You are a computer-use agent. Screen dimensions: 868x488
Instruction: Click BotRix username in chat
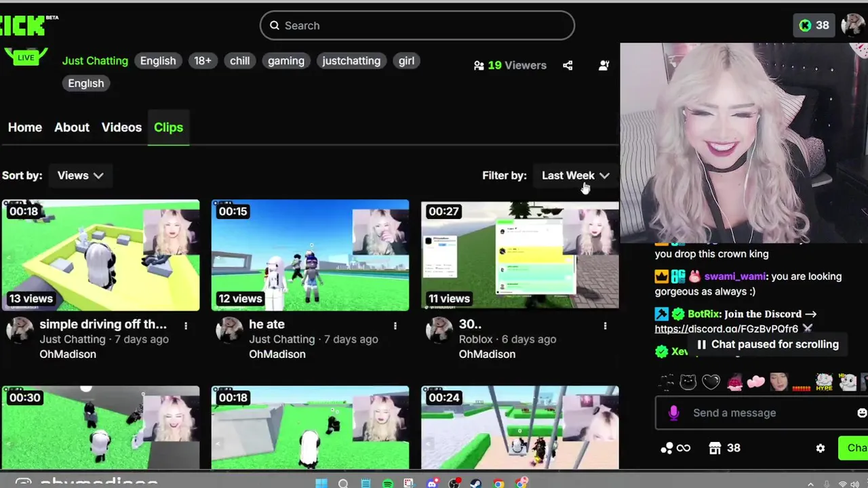tap(703, 314)
